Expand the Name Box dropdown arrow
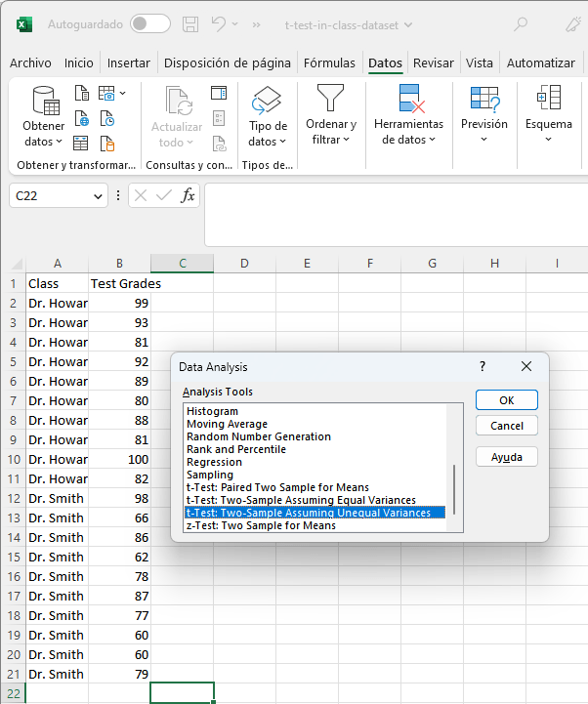This screenshot has width=588, height=704. coord(98,196)
